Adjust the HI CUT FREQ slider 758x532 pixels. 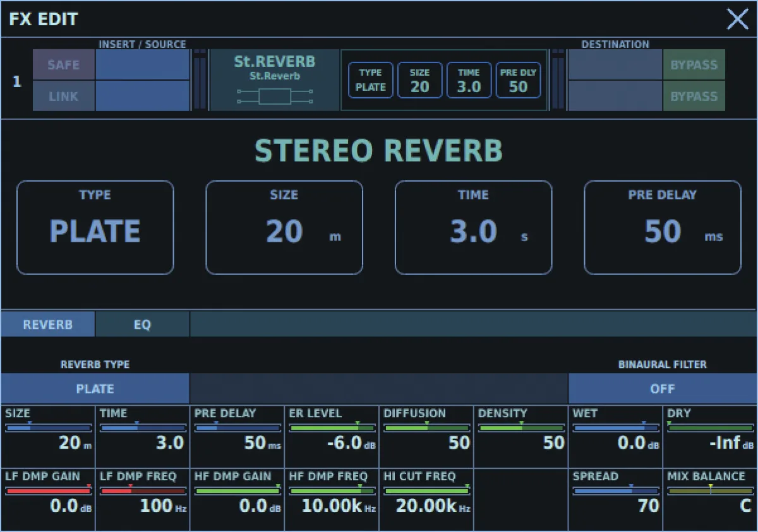427,490
